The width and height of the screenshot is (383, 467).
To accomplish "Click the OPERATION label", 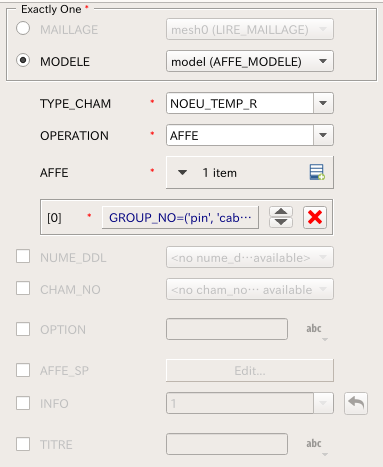I will 74,136.
